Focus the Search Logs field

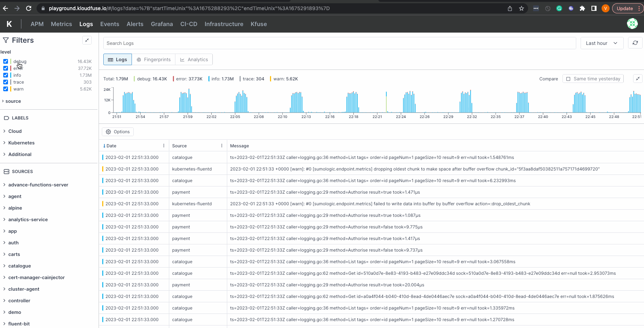(339, 43)
